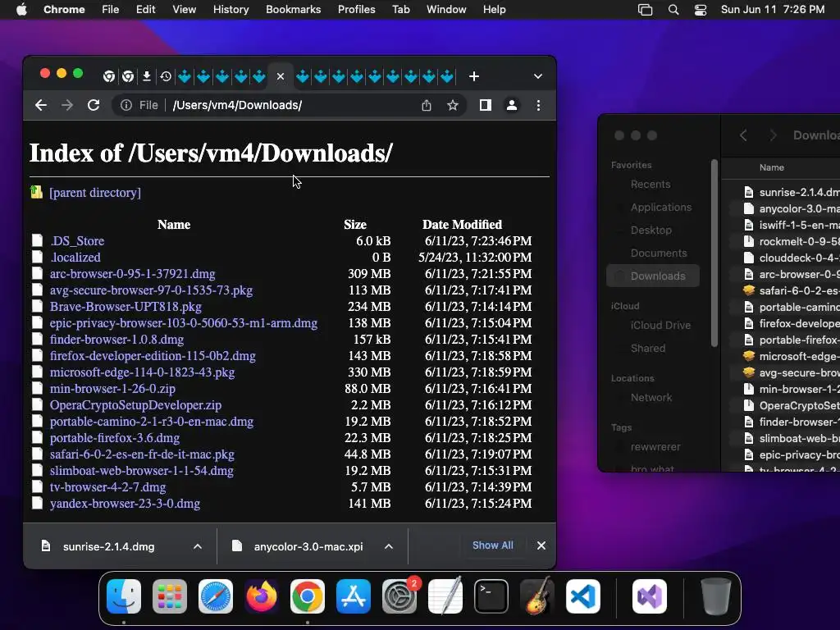Open System Preferences in Dock
840x630 pixels.
[399, 596]
